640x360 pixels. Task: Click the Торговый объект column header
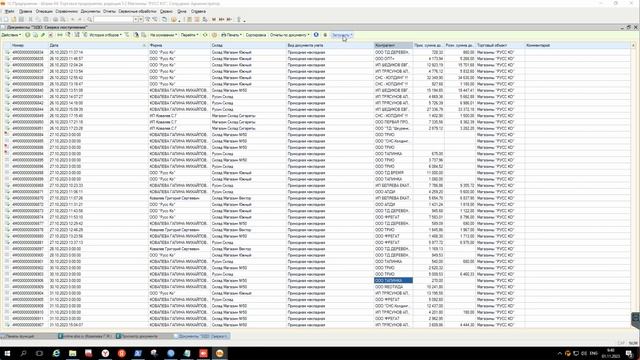pyautogui.click(x=500, y=45)
